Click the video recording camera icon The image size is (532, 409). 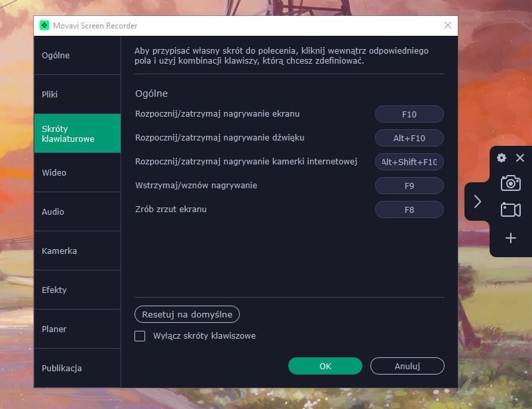[x=510, y=210]
